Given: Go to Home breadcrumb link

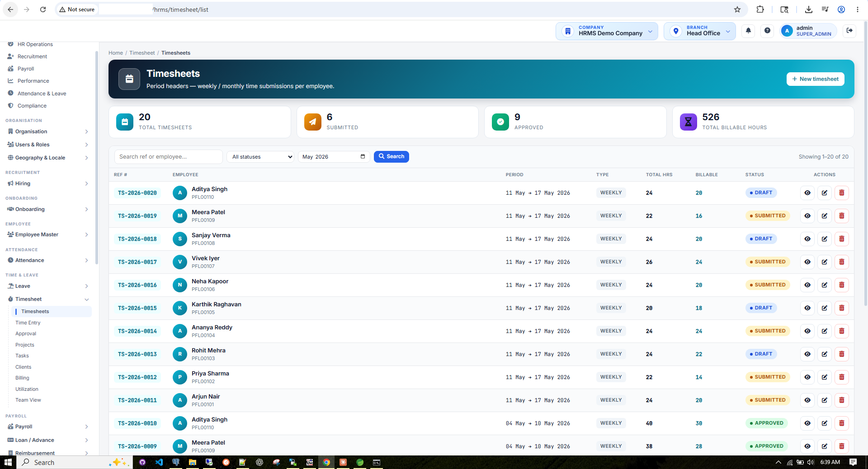Looking at the screenshot, I should [116, 53].
